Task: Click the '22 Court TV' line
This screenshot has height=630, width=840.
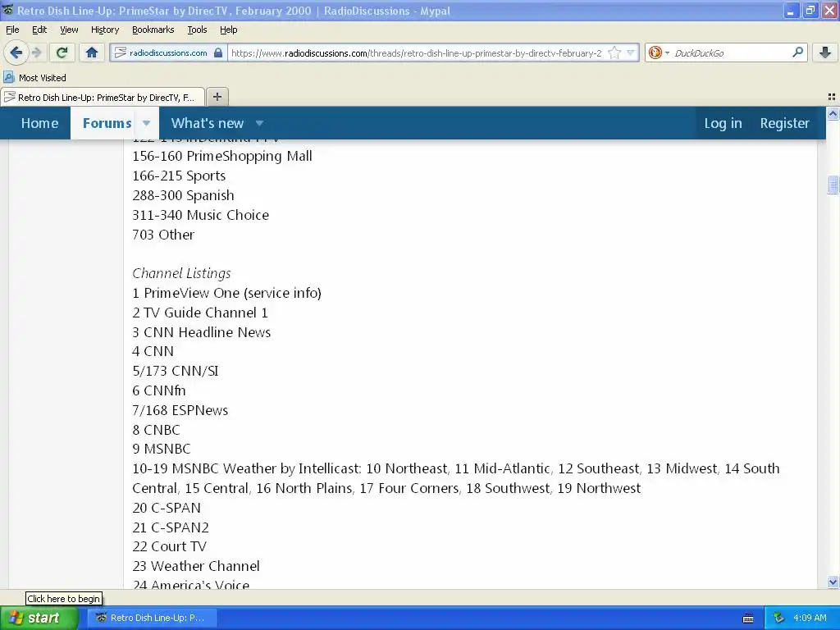Action: pyautogui.click(x=169, y=546)
